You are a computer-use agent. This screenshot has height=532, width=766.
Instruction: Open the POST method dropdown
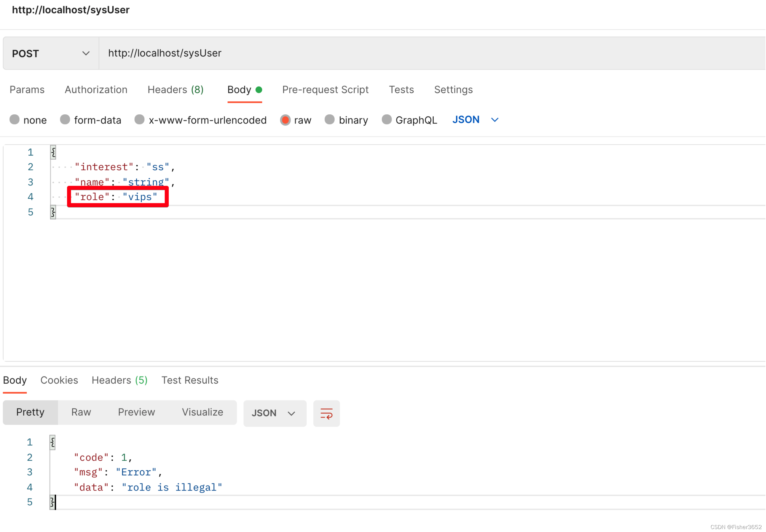(x=51, y=53)
